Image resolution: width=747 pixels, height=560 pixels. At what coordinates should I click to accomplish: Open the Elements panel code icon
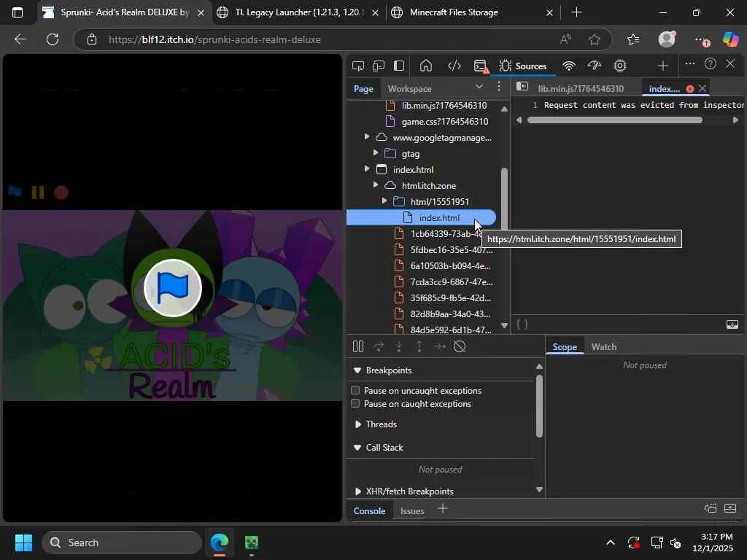454,66
